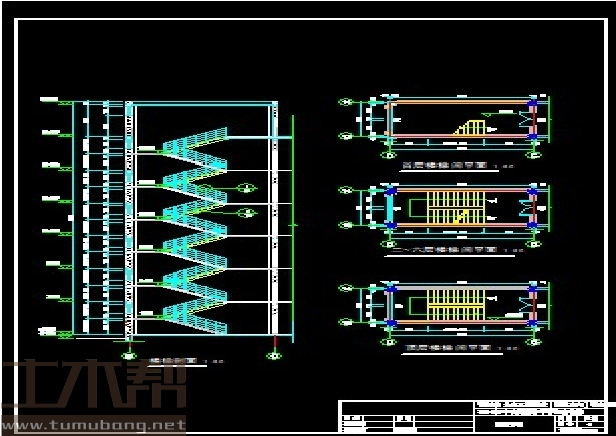Click the yellow partial stair in the first floor plan
This screenshot has height=436, width=616.
pyautogui.click(x=472, y=127)
